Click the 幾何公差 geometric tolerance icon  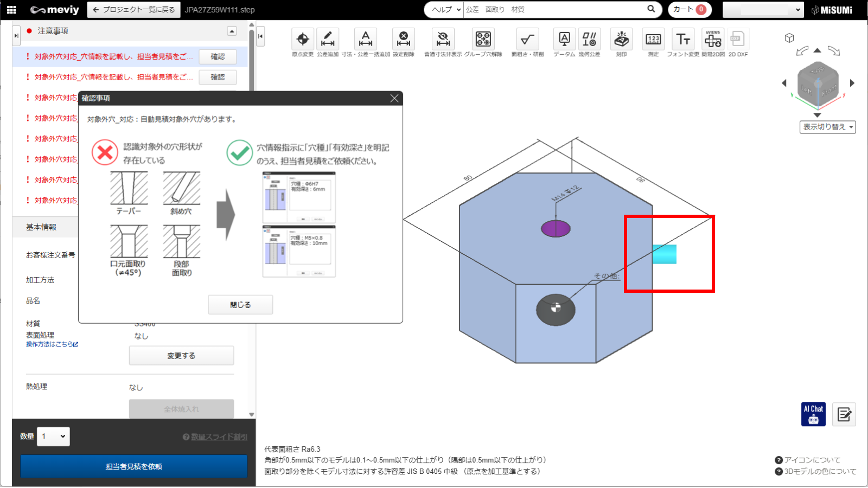pos(589,40)
